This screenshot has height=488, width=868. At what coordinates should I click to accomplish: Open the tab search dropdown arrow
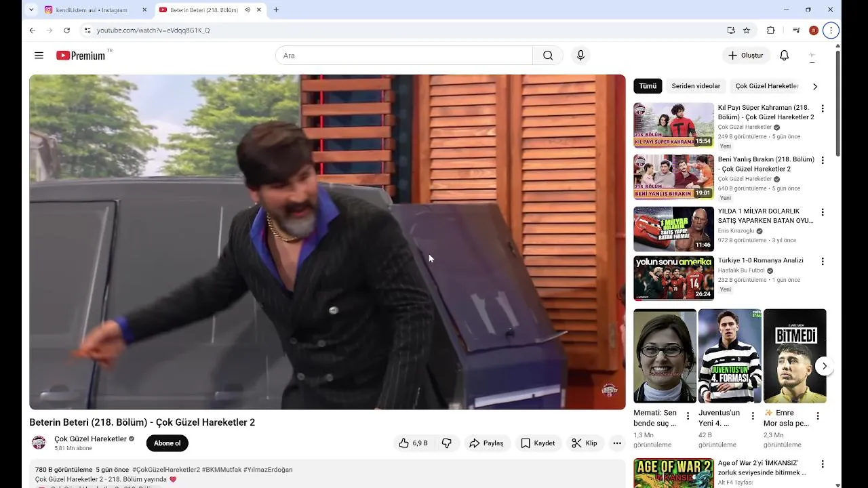click(31, 10)
